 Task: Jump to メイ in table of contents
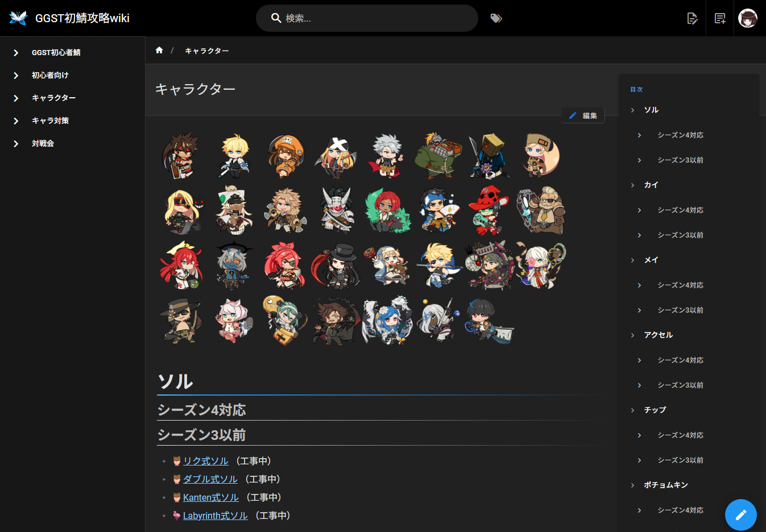pyautogui.click(x=651, y=260)
